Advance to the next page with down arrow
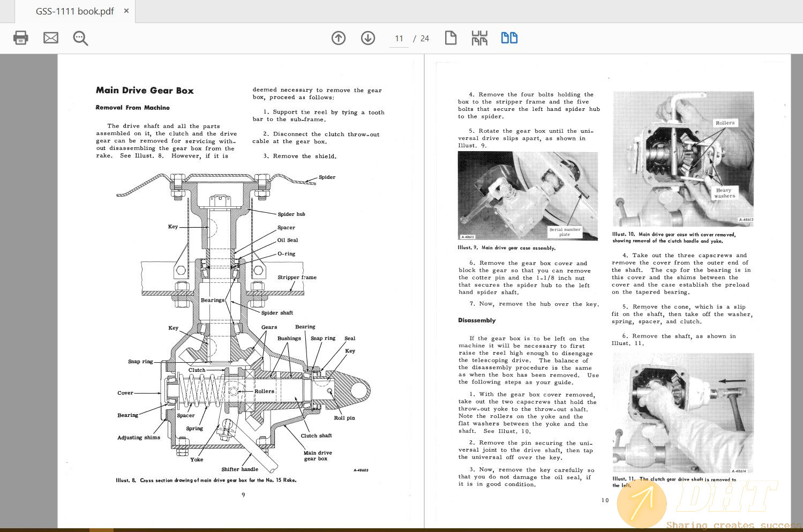This screenshot has width=803, height=532. (x=368, y=38)
